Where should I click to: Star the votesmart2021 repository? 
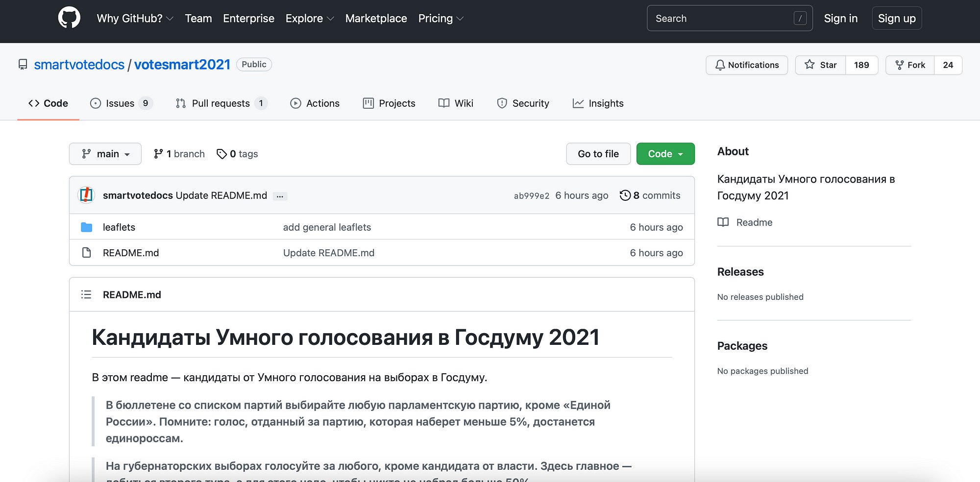coord(821,65)
